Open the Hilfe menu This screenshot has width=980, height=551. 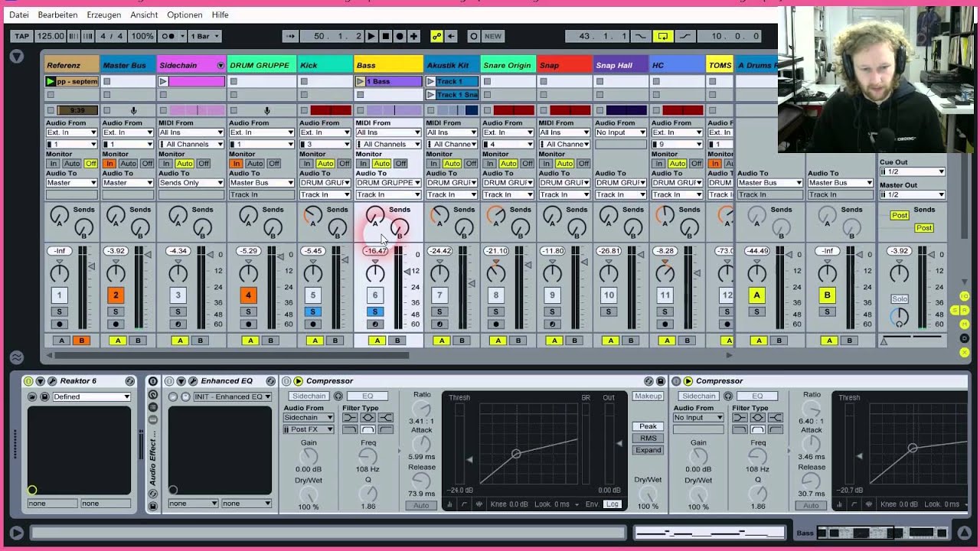[220, 15]
